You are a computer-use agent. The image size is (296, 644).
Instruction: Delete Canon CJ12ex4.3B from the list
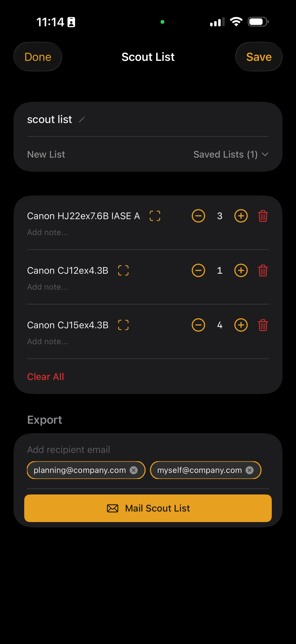click(x=263, y=271)
